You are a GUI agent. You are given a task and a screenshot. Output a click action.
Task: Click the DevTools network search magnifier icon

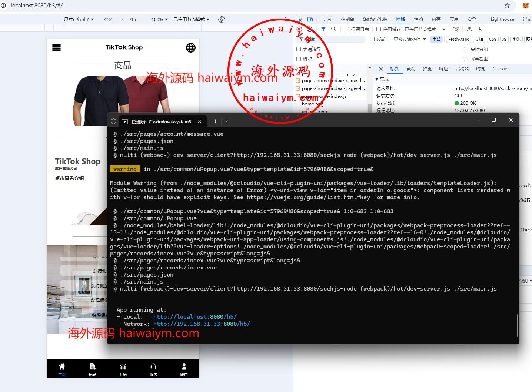pyautogui.click(x=334, y=29)
